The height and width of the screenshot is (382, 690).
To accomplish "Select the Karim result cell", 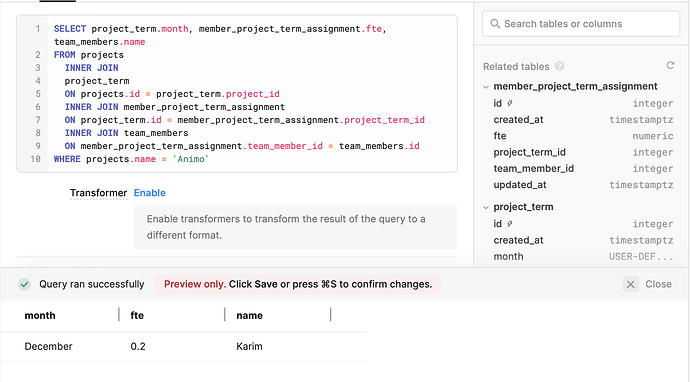I will 249,346.
